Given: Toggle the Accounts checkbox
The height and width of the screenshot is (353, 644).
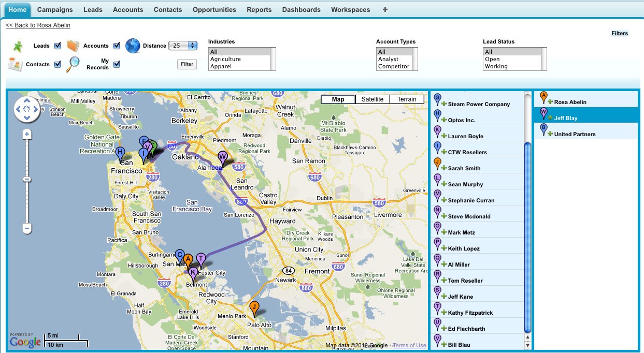Looking at the screenshot, I should click(x=117, y=46).
